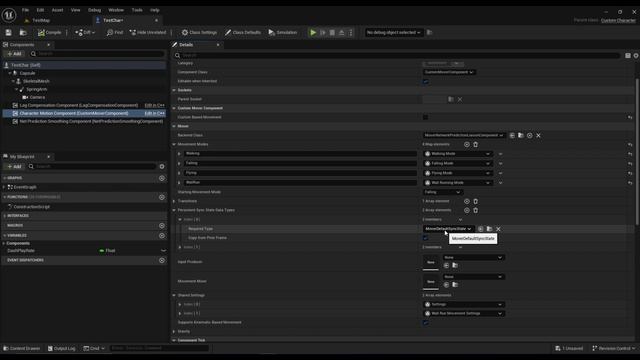The width and height of the screenshot is (640, 360).
Task: Add a new variable with the plus icon
Action: 162,236
